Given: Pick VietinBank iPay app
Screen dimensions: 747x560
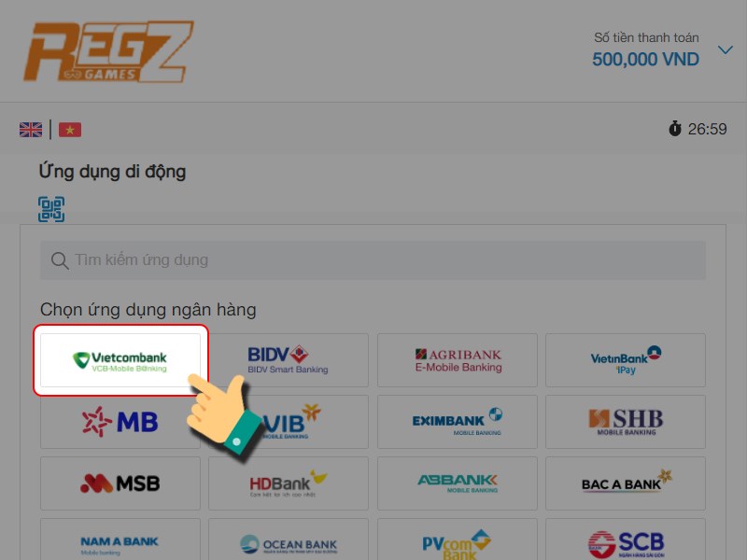Looking at the screenshot, I should pyautogui.click(x=626, y=360).
